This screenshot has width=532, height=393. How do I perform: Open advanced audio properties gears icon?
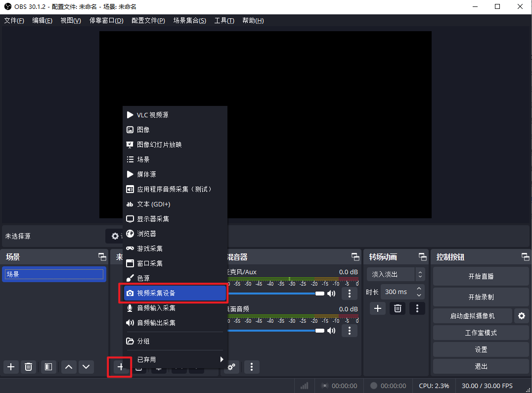pos(231,367)
